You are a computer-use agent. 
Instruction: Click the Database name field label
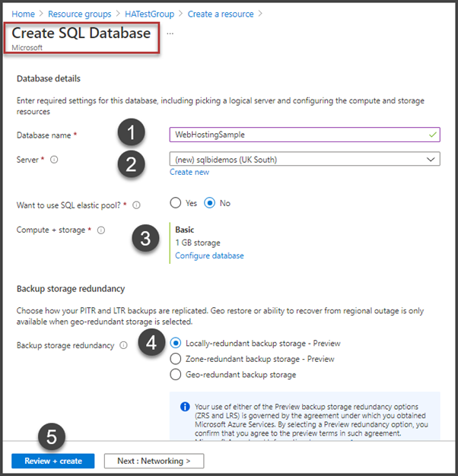pos(43,135)
